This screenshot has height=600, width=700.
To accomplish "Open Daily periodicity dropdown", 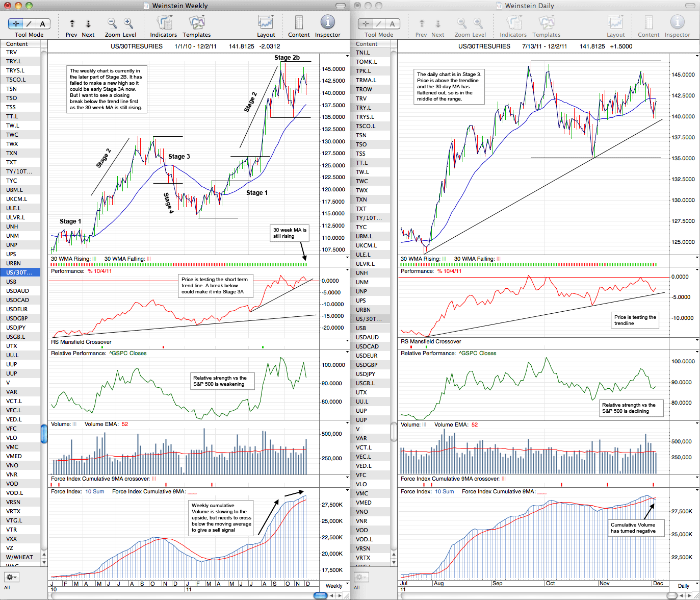I will [684, 586].
